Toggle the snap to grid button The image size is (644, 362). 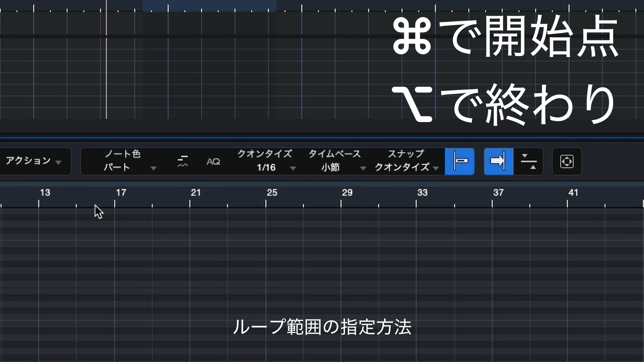click(460, 161)
